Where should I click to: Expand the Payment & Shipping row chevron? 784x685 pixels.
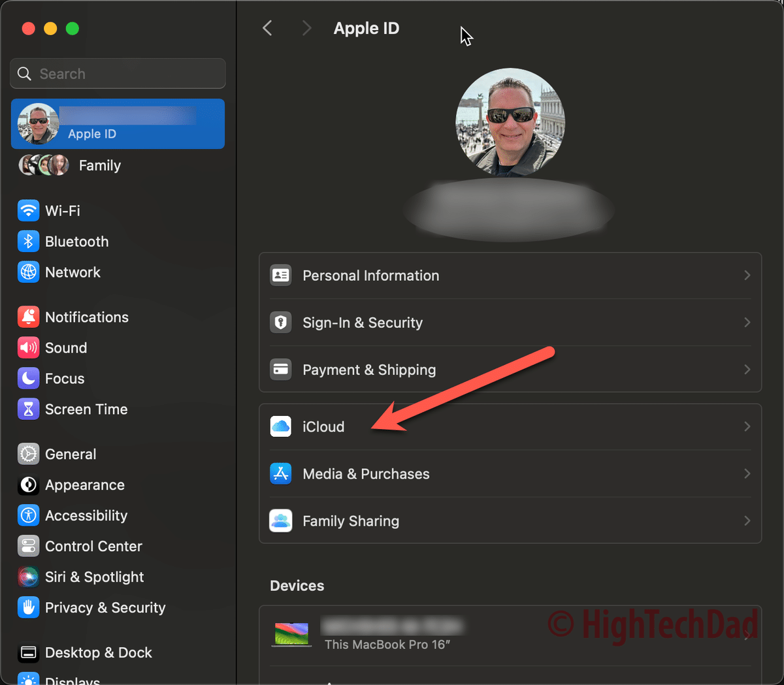(747, 370)
